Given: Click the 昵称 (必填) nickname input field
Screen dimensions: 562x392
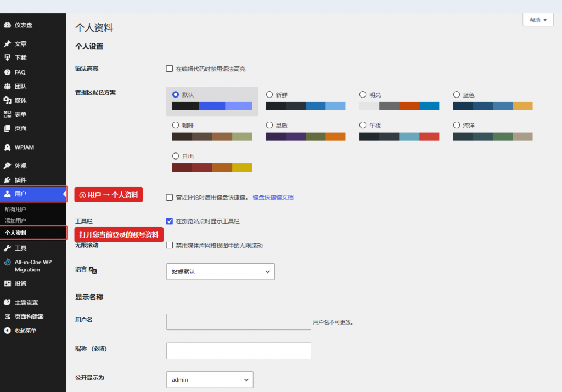Looking at the screenshot, I should click(239, 351).
